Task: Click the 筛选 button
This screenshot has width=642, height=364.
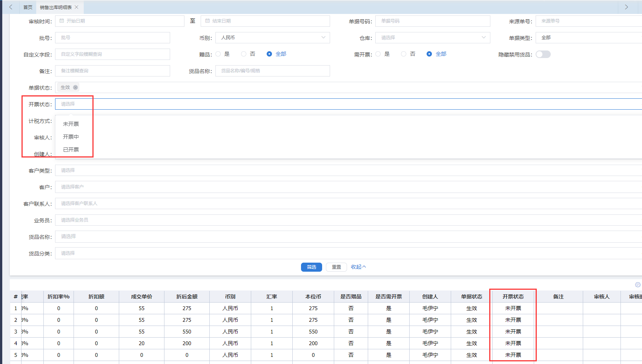Action: (312, 267)
